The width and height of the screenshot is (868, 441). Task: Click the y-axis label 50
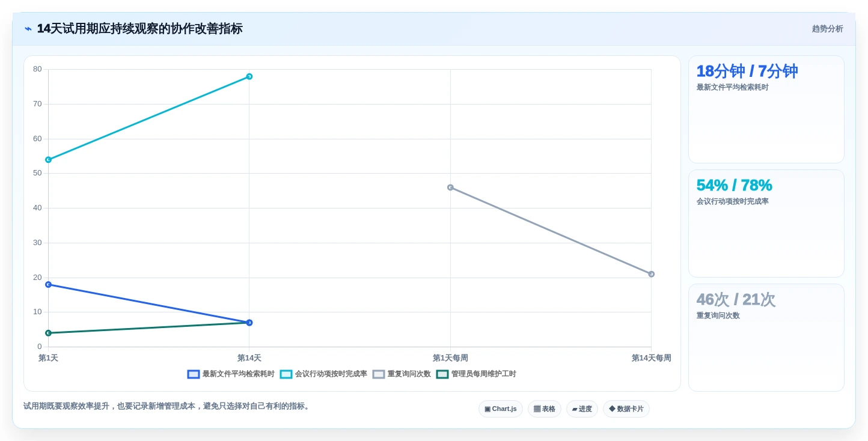tap(37, 173)
